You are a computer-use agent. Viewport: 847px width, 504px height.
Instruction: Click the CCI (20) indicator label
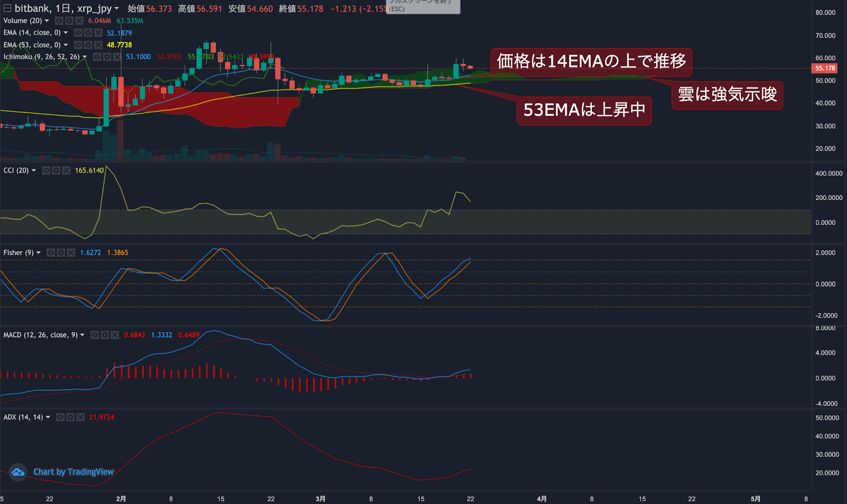15,170
